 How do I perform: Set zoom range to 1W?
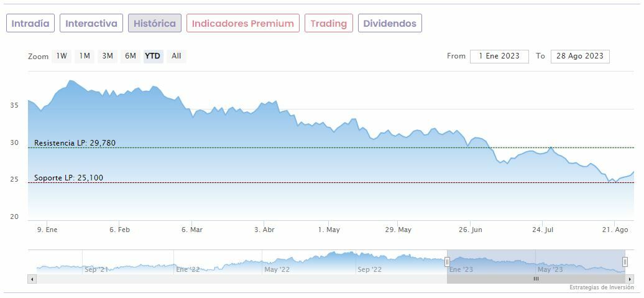[x=62, y=56]
